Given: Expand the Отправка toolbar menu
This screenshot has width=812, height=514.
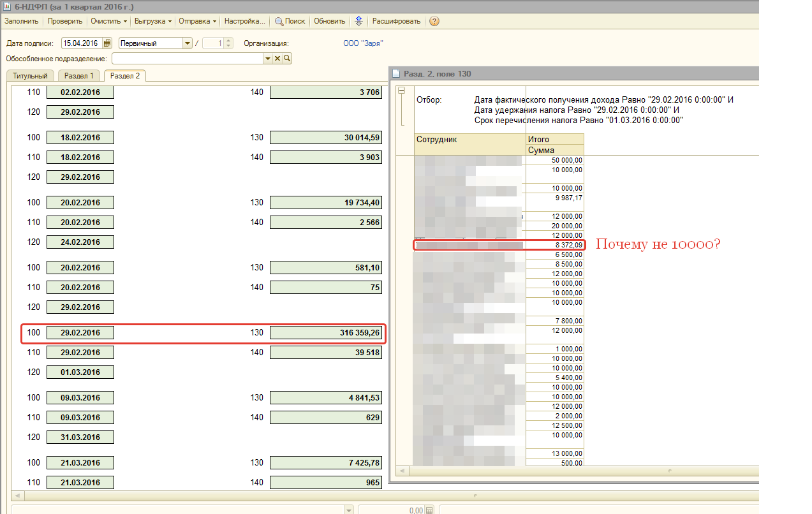Looking at the screenshot, I should pos(197,21).
